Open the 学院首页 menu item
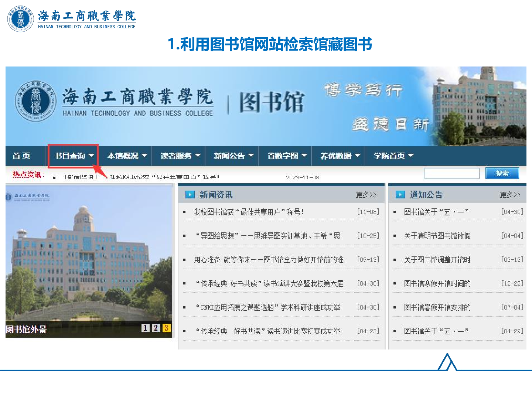The height and width of the screenshot is (399, 532). pyautogui.click(x=393, y=156)
